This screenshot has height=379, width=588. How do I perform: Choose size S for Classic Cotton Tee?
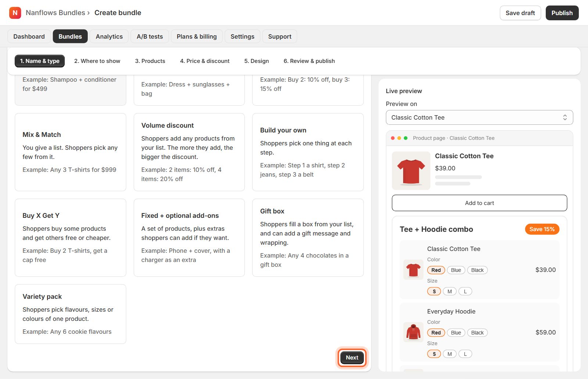point(434,291)
